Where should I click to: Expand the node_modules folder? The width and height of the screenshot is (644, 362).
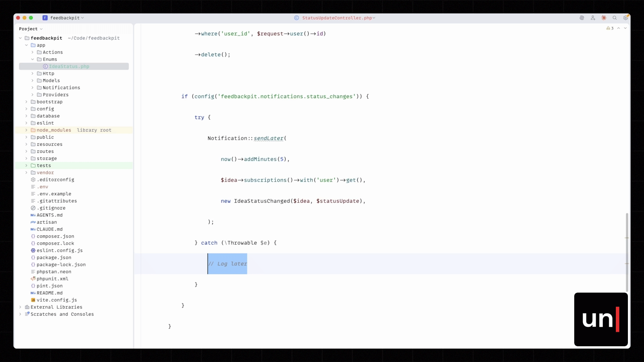pos(26,130)
